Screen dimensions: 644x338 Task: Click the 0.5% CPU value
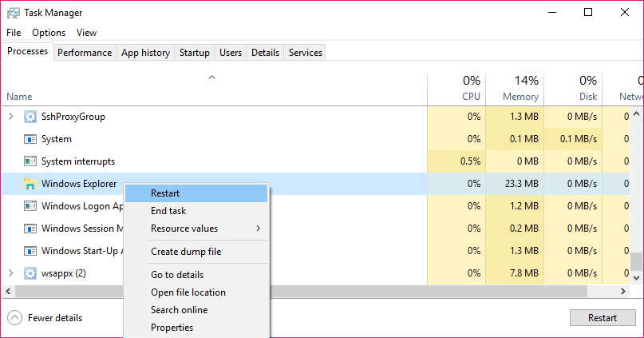click(x=470, y=161)
